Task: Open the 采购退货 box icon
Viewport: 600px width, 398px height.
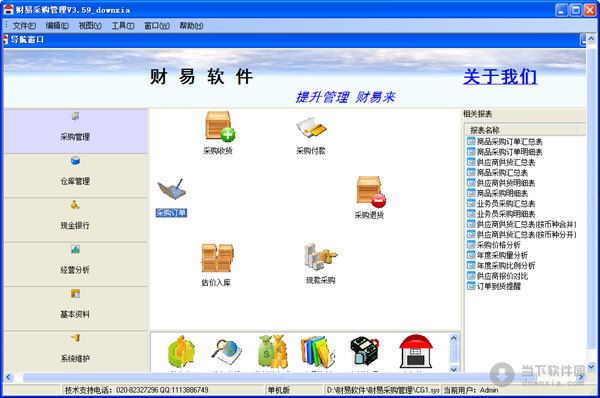Action: coord(371,192)
